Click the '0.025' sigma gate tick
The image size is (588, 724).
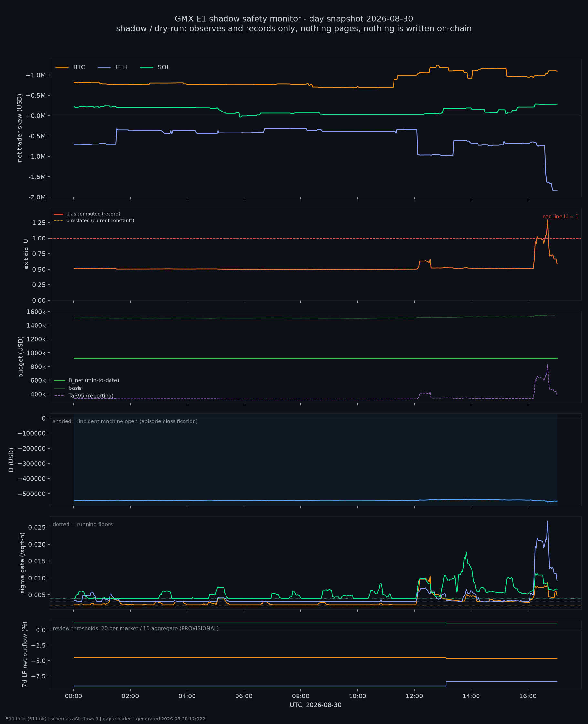(x=37, y=527)
